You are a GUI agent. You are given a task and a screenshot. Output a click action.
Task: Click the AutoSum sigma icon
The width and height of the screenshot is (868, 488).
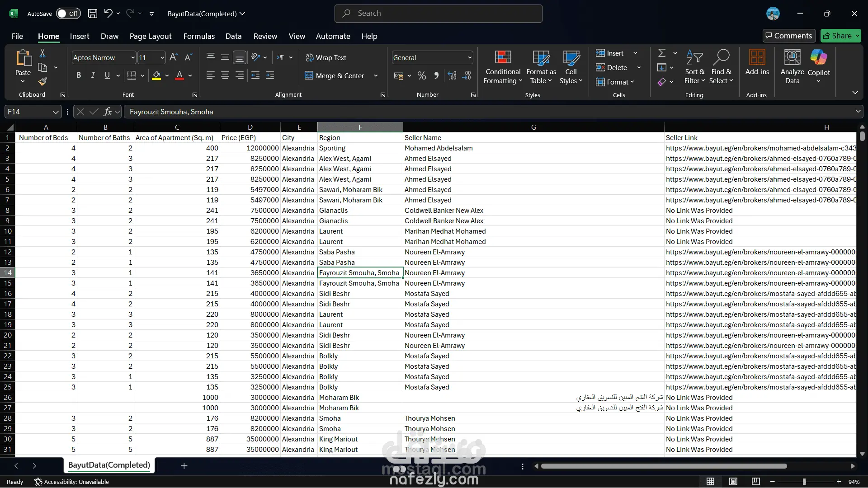coord(662,53)
